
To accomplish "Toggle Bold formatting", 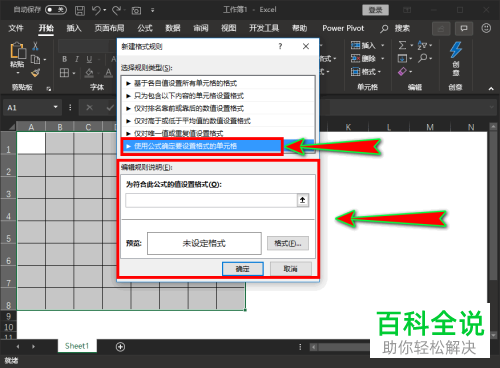I will pyautogui.click(x=65, y=59).
